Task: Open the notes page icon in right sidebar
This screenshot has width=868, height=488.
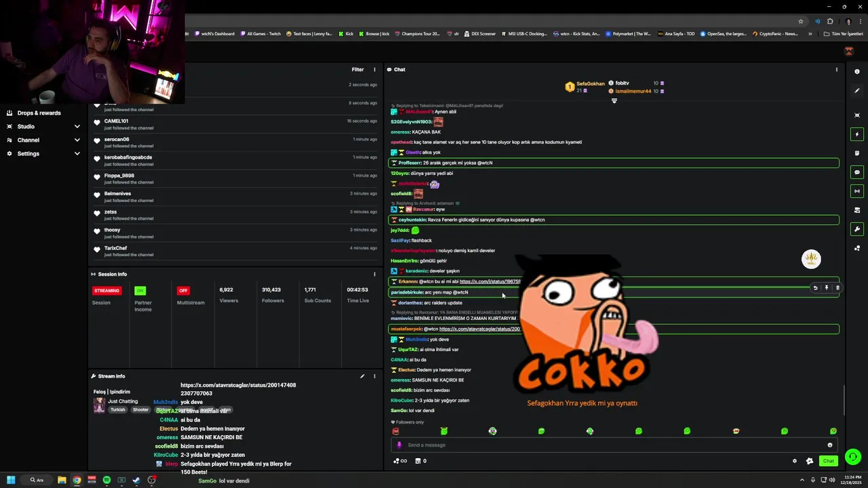Action: [x=857, y=153]
